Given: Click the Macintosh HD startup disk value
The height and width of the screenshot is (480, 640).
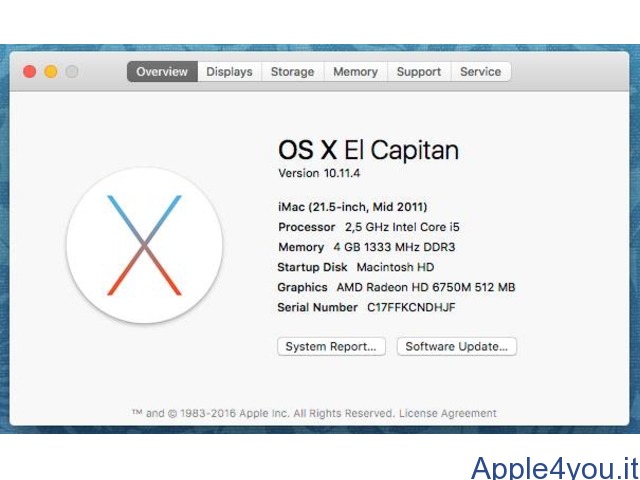Looking at the screenshot, I should 396,267.
